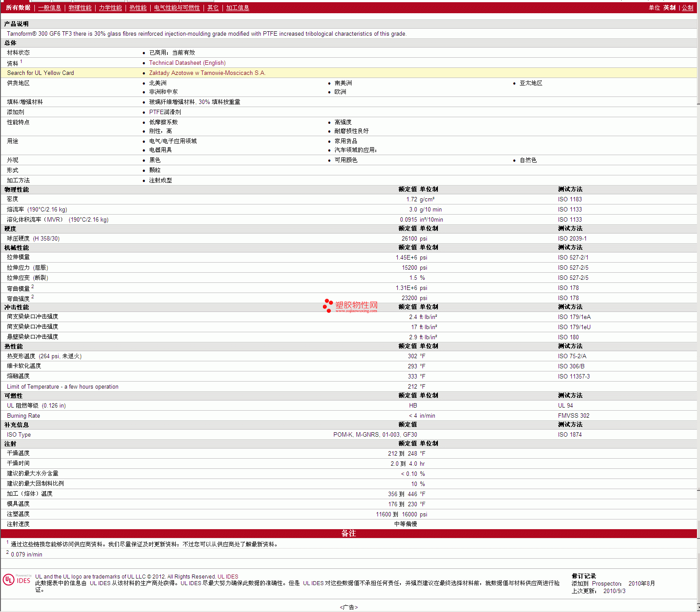Select the 所有数据 tab
Screen dimensions: 700x612
[x=18, y=8]
